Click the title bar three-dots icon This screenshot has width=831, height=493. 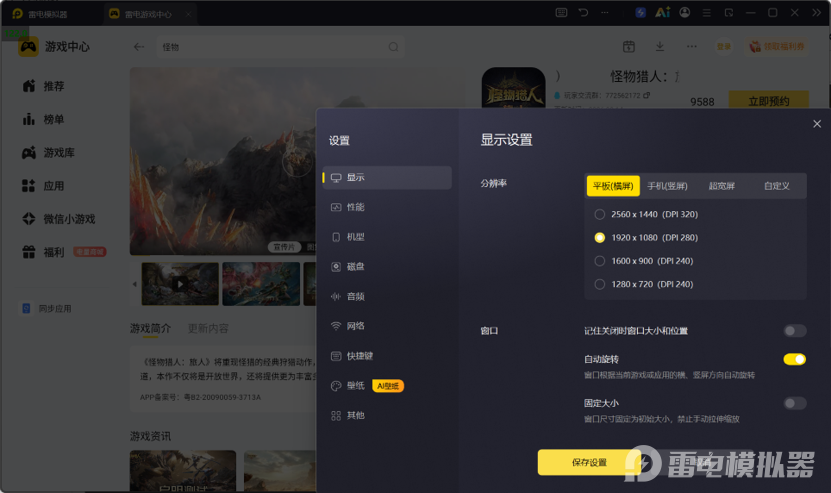tap(605, 12)
